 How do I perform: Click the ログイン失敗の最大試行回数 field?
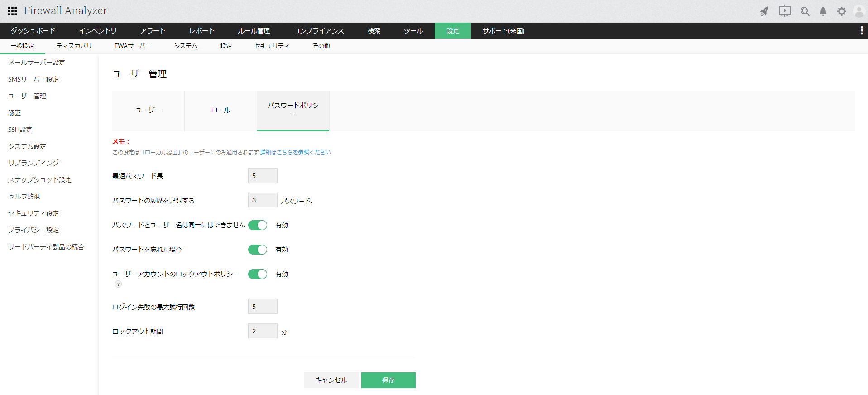point(263,307)
